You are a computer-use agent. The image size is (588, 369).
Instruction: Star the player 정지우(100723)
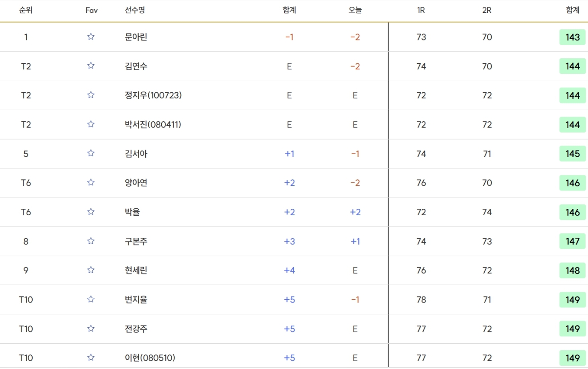coord(91,95)
